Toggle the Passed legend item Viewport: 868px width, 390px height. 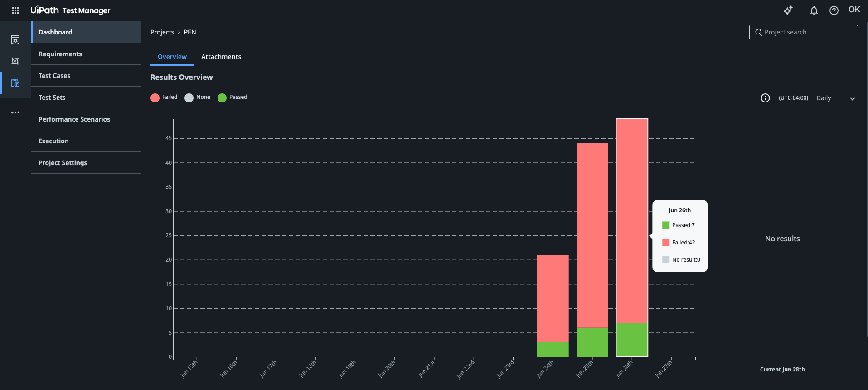point(233,97)
